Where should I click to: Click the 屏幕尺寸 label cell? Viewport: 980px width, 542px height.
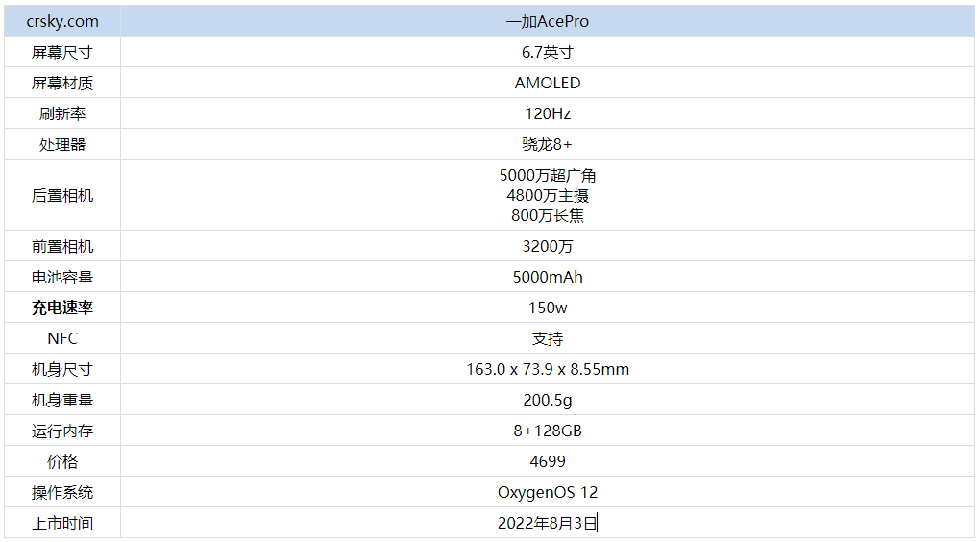pyautogui.click(x=62, y=52)
